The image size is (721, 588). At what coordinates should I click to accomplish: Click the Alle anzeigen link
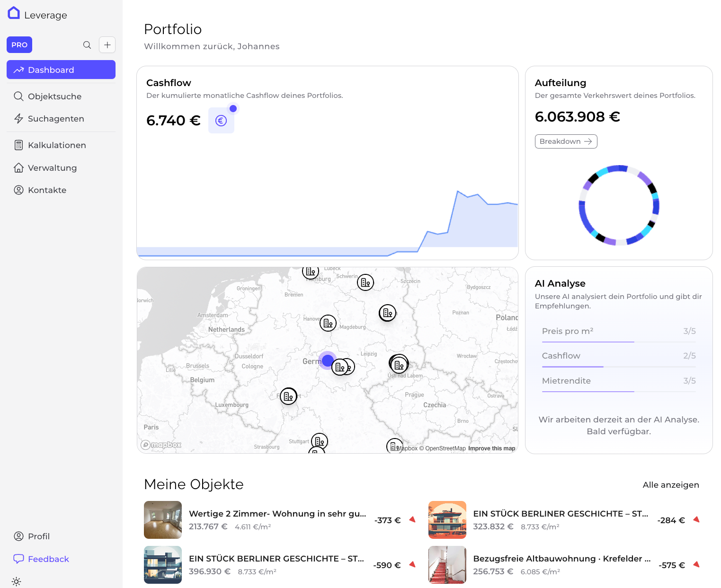tap(671, 484)
